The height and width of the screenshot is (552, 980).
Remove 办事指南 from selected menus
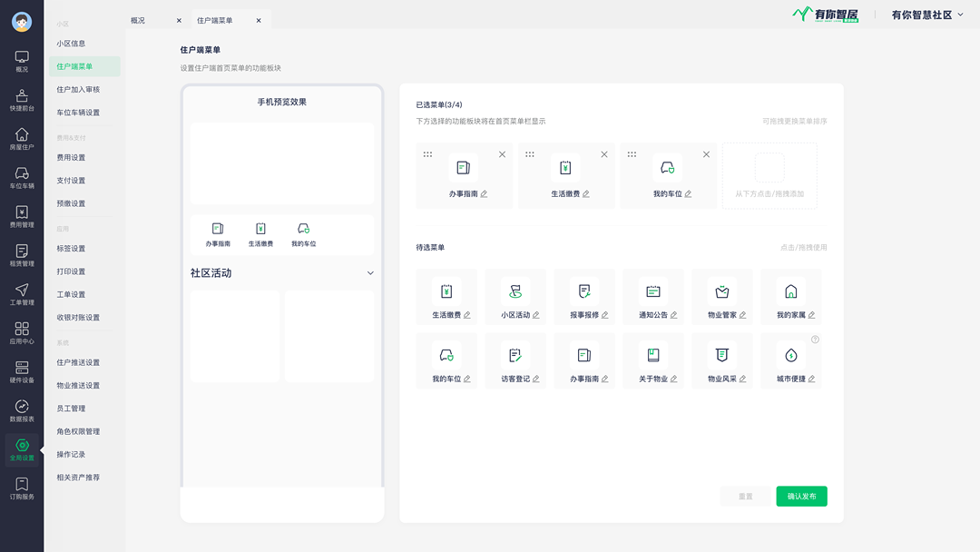pyautogui.click(x=502, y=154)
